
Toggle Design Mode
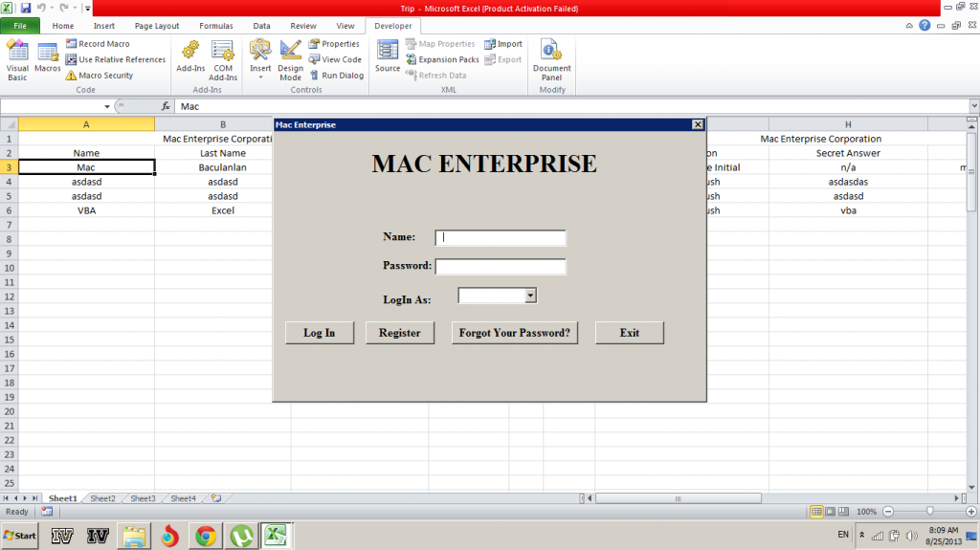click(291, 60)
